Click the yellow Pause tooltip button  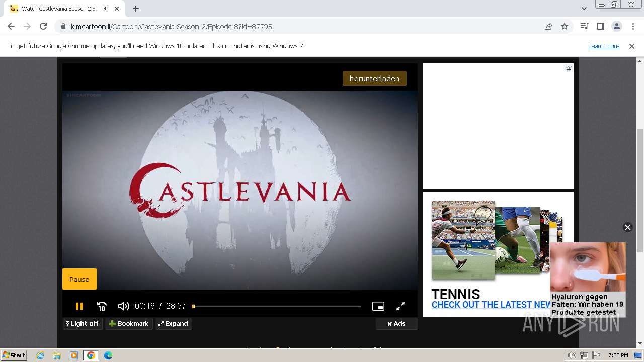click(79, 279)
